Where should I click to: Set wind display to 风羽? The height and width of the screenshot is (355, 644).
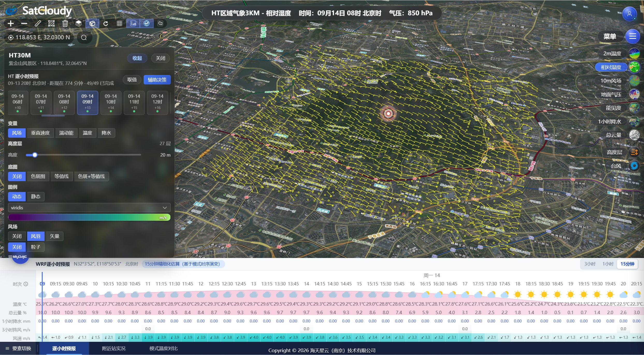36,236
